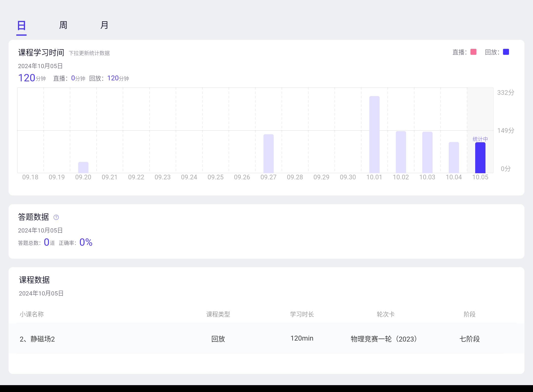The height and width of the screenshot is (392, 533).
Task: Select the 10.02 bar in chart
Action: point(401,152)
